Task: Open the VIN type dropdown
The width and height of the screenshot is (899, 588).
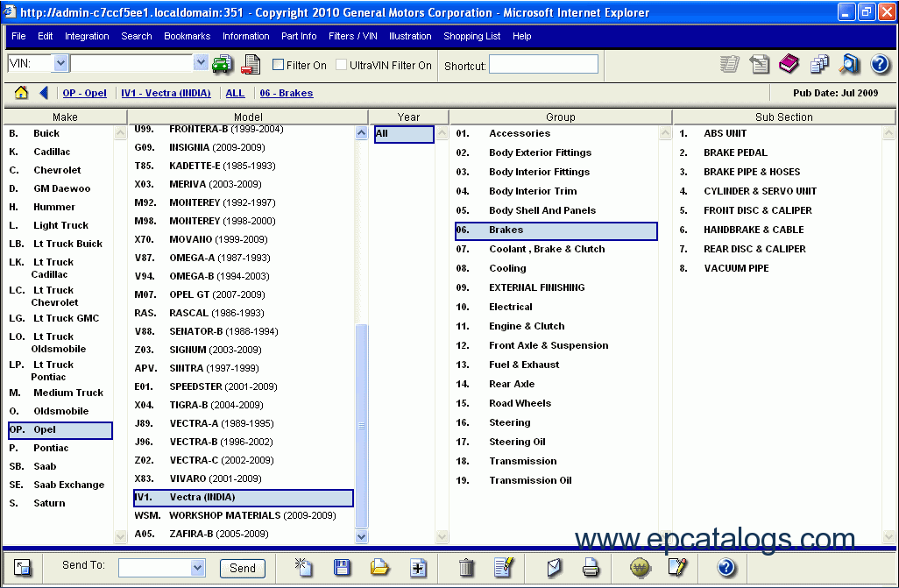Action: pos(60,63)
